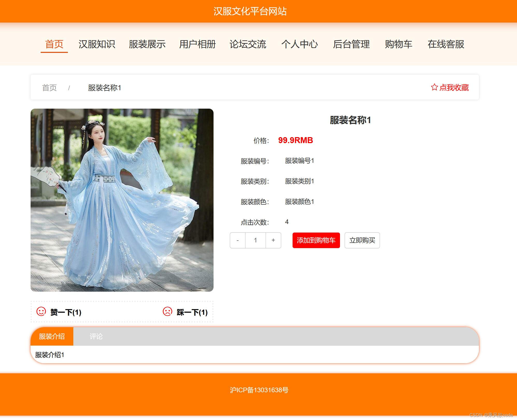Navigate to 论坛交流 page

[248, 44]
